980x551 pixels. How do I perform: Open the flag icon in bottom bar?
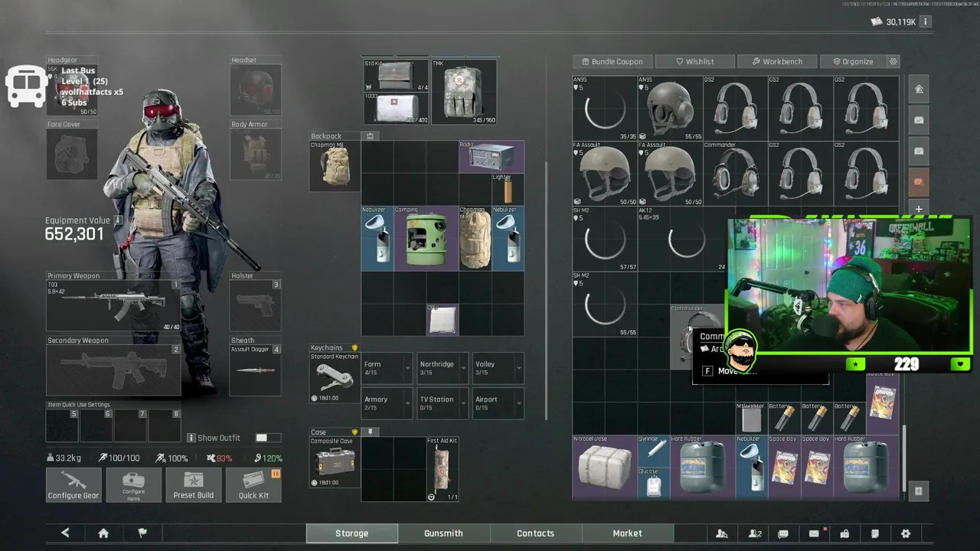click(142, 533)
